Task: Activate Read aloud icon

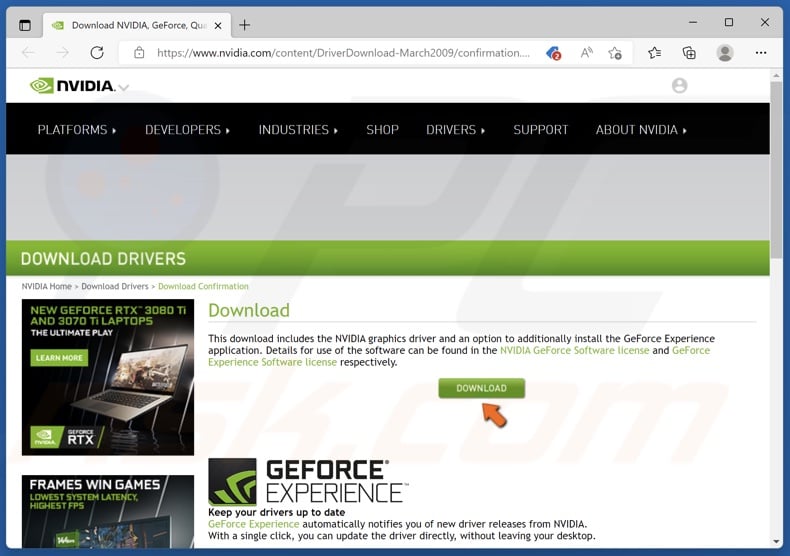Action: 586,53
